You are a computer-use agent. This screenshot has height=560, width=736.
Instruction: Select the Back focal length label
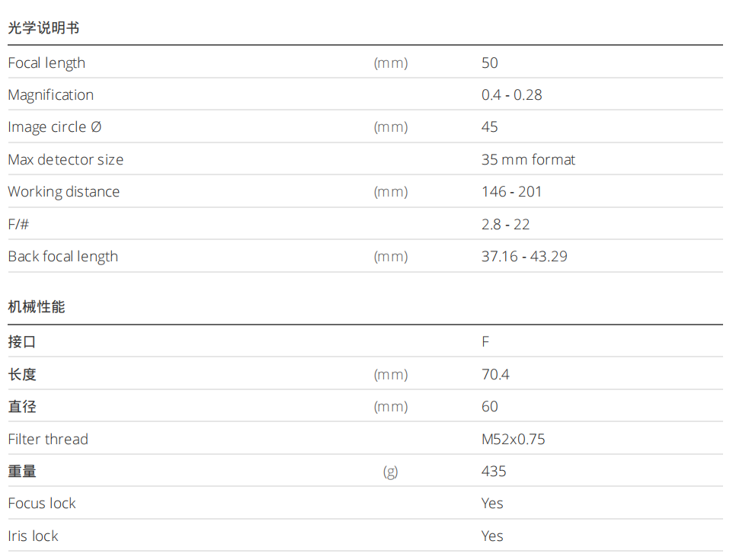[63, 257]
